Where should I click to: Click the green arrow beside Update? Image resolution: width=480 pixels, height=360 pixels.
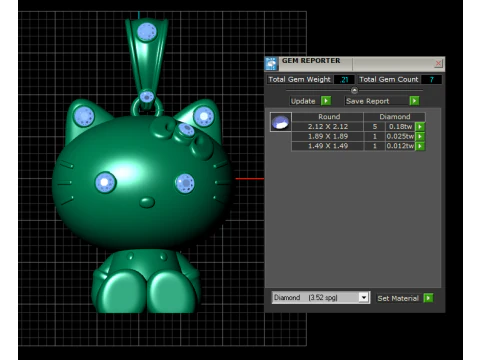[x=326, y=101]
